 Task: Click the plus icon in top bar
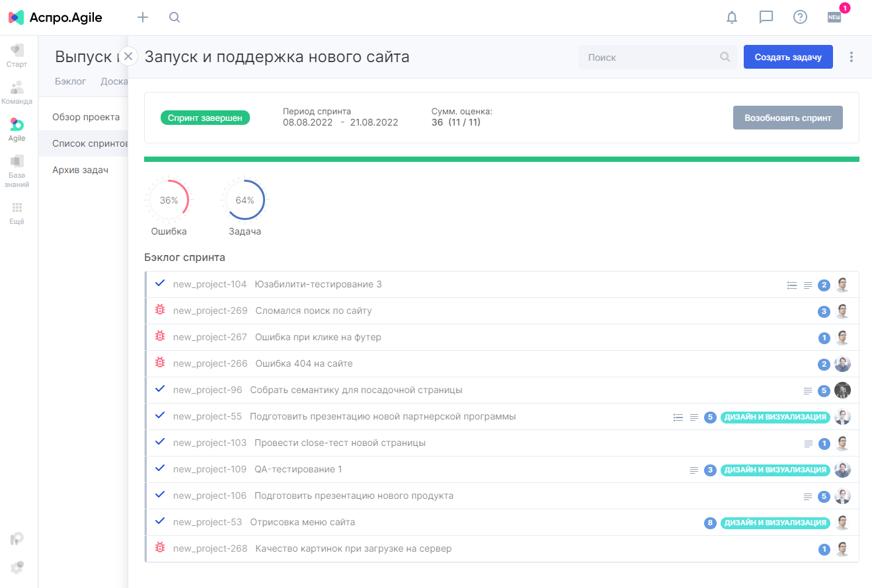pyautogui.click(x=143, y=17)
